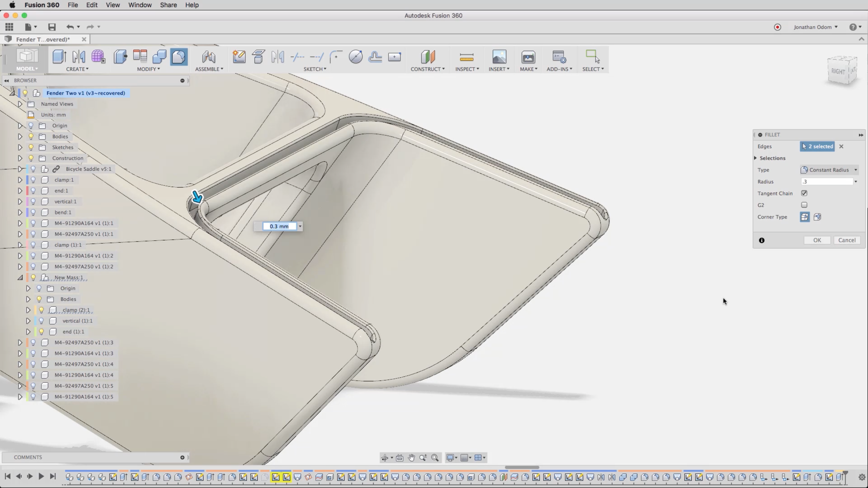Click the Radius input field
868x488 pixels.
tap(827, 182)
